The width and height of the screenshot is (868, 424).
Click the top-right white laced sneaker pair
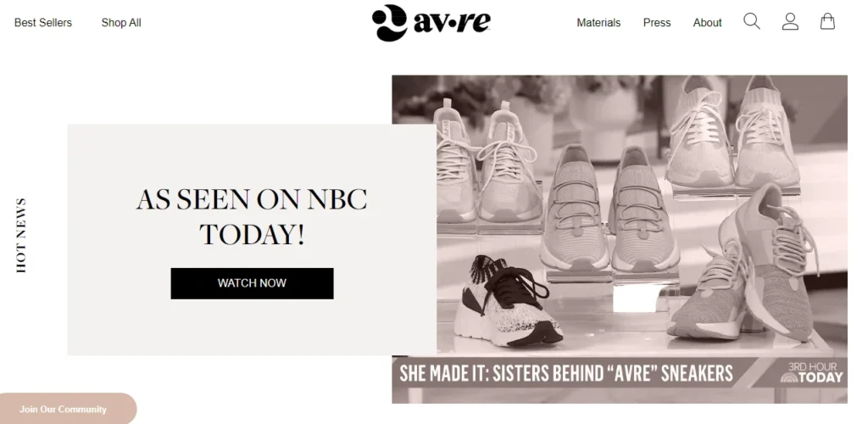[732, 133]
